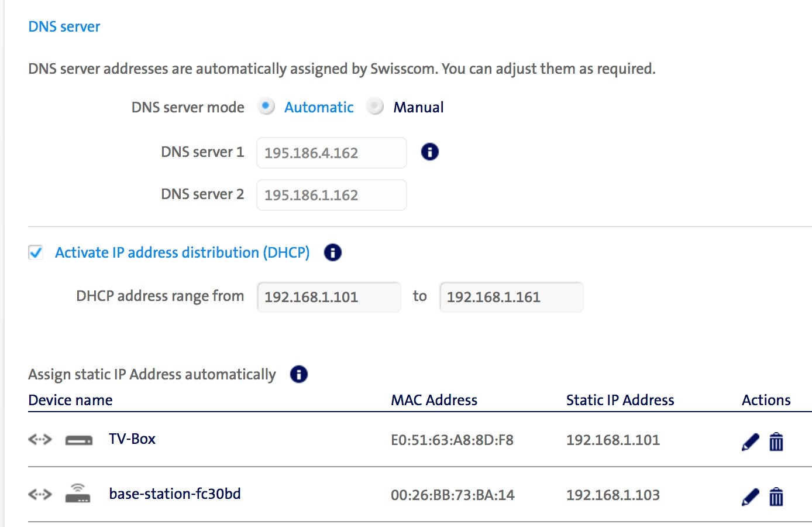Edit the base-station-fc30bd entry
Viewport: 812px width, 527px height.
click(x=750, y=497)
